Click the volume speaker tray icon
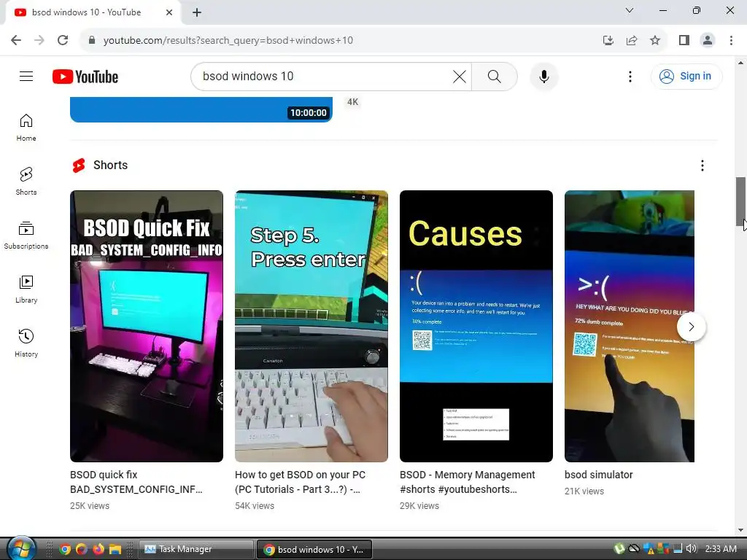The width and height of the screenshot is (747, 560). point(692,548)
